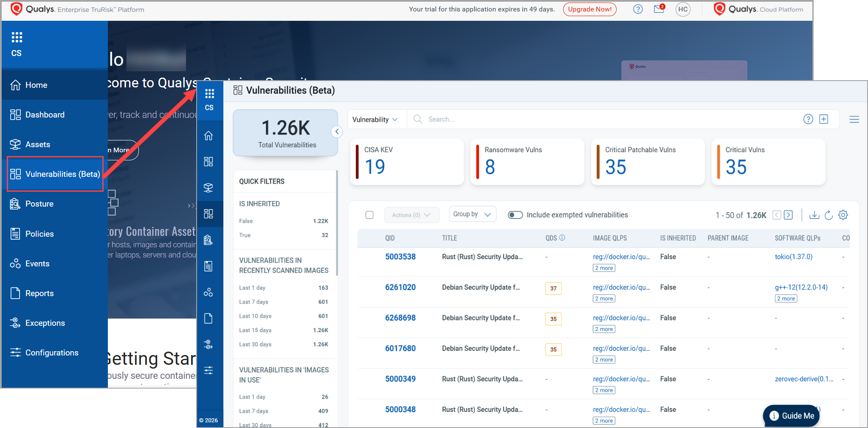Click the QDS info icon in header
Image resolution: width=868 pixels, height=428 pixels.
tap(562, 238)
